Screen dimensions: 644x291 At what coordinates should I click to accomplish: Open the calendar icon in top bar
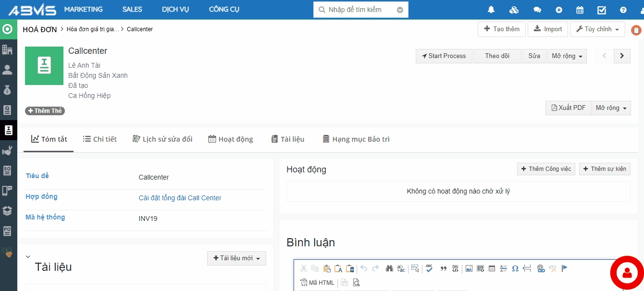tap(580, 10)
